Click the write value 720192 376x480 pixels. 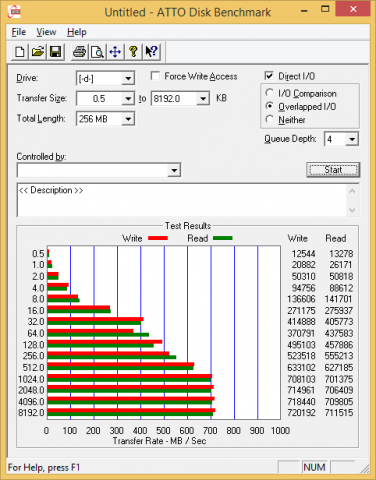pos(301,413)
